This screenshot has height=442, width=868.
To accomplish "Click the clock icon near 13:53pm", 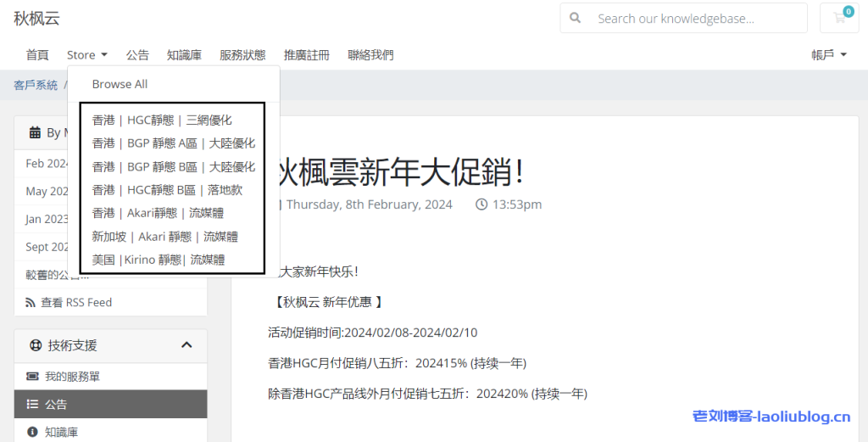I will [x=481, y=204].
